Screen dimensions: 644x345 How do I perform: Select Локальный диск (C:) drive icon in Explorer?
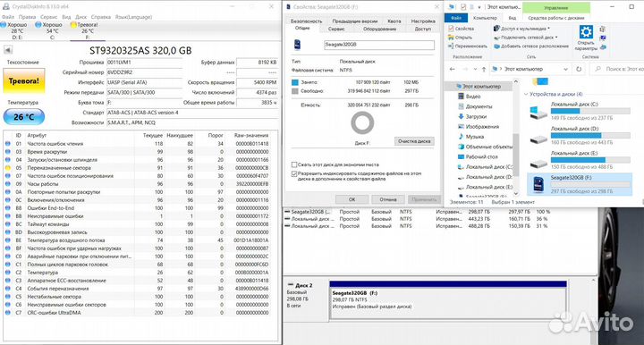point(538,112)
